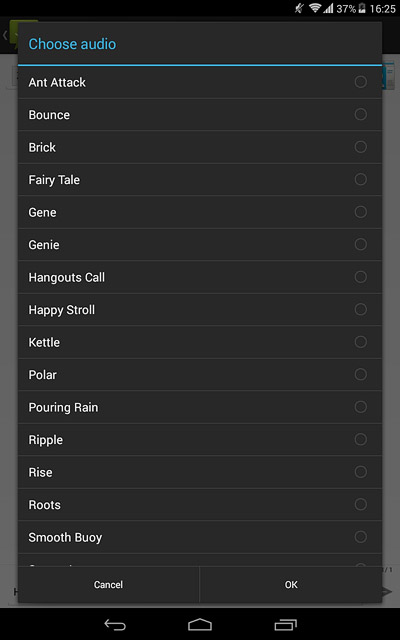400x640 pixels.
Task: Tap the Wi-Fi status bar icon
Action: point(315,8)
